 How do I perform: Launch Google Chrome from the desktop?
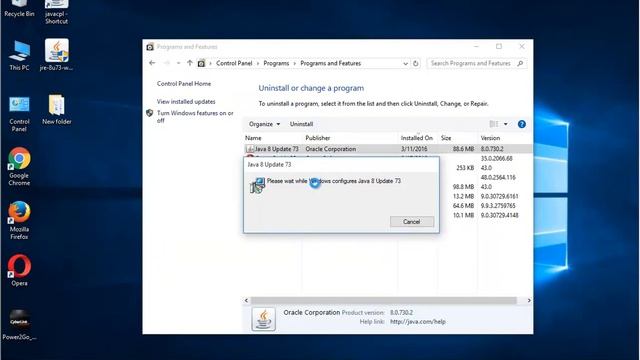tap(19, 167)
